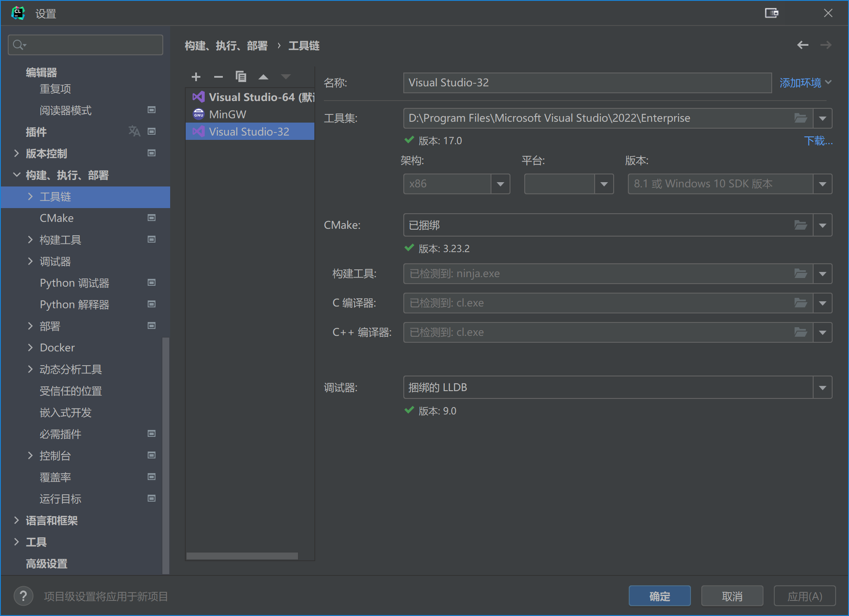Open the CMake settings page
The height and width of the screenshot is (616, 849).
[x=56, y=218]
